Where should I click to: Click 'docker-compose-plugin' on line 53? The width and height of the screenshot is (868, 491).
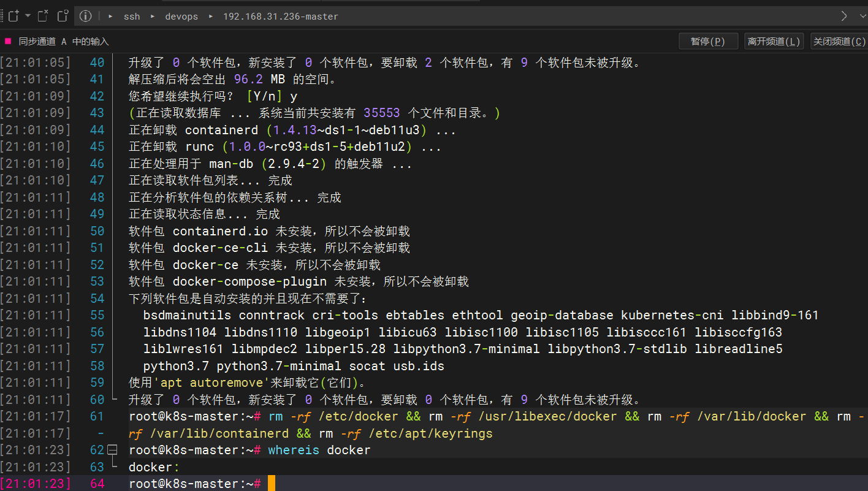coord(249,282)
